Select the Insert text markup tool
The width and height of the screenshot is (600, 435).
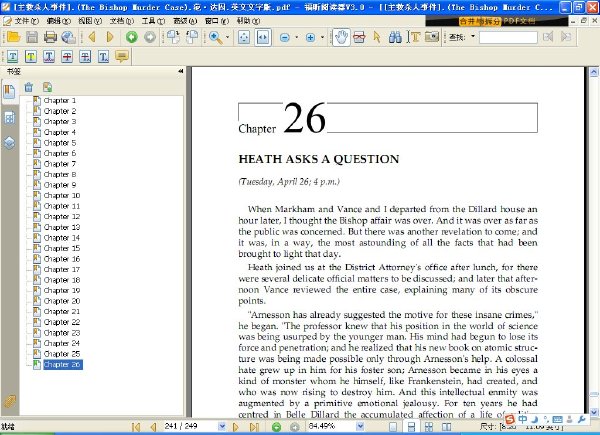(x=103, y=57)
